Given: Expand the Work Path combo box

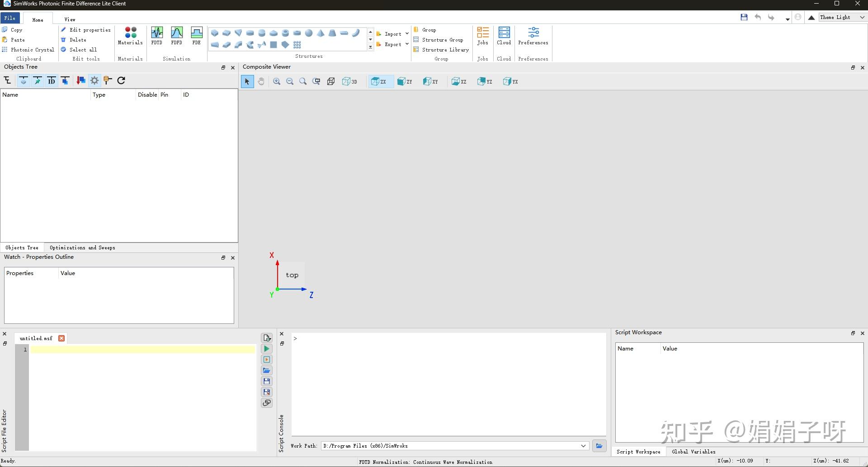Looking at the screenshot, I should coord(583,446).
